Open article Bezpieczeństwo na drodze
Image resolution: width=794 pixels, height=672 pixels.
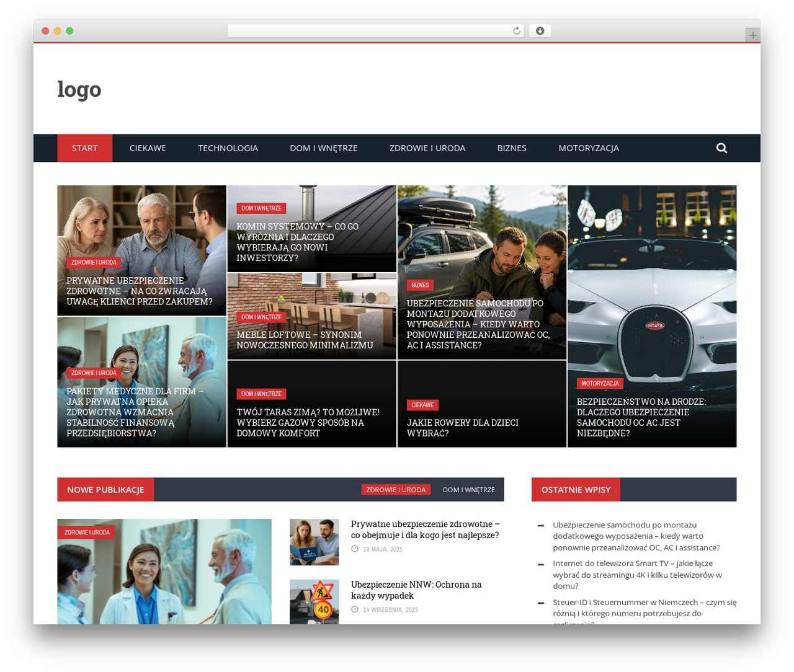point(641,417)
